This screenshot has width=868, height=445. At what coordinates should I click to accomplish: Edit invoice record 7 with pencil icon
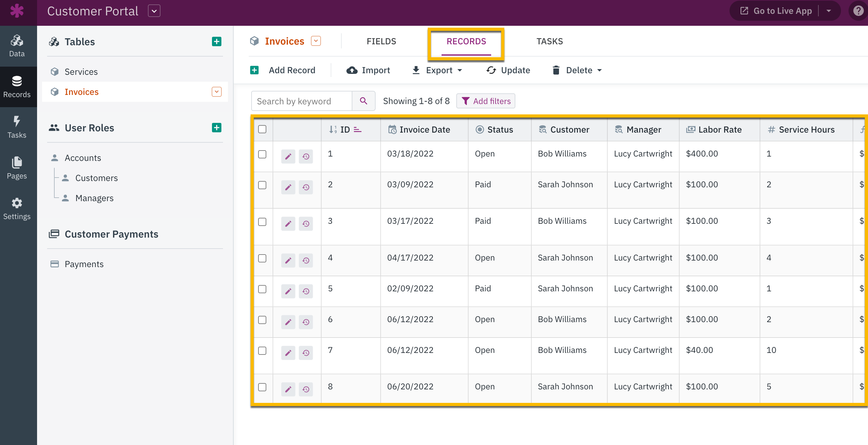point(288,353)
